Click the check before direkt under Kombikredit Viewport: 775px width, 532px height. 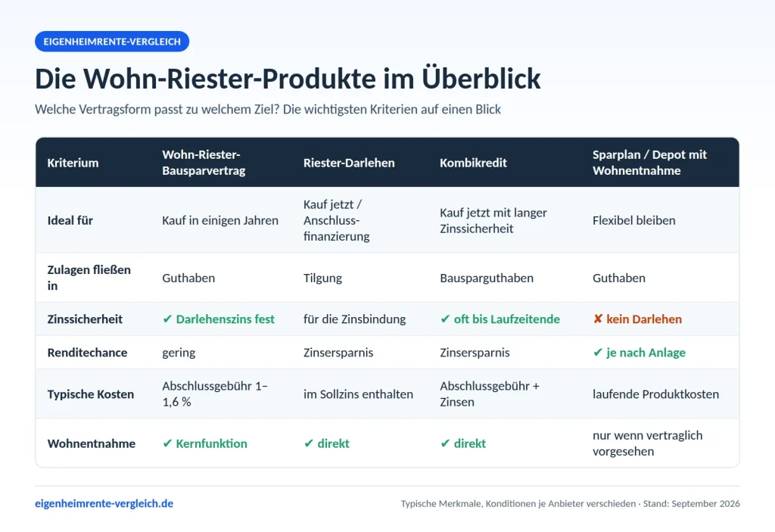[x=445, y=443]
